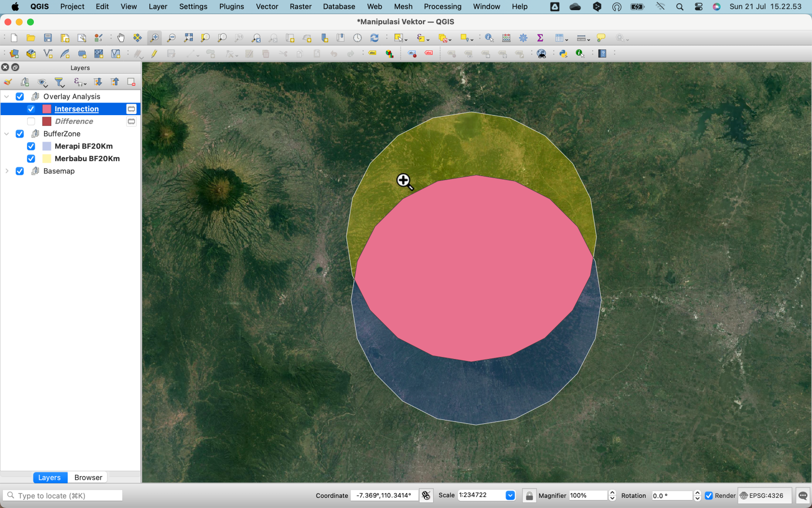Click New GeoPackage Layer icon
The width and height of the screenshot is (812, 508).
pos(31,54)
